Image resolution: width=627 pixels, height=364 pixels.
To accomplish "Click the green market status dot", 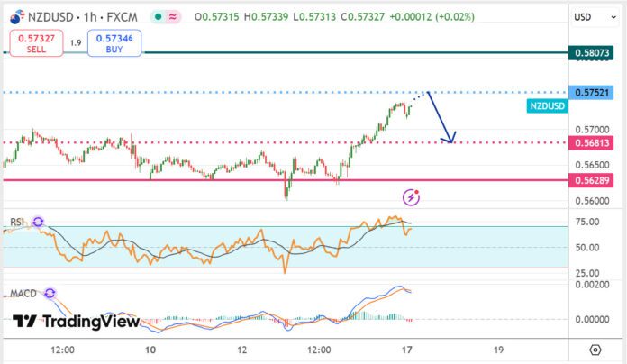I will click(159, 17).
